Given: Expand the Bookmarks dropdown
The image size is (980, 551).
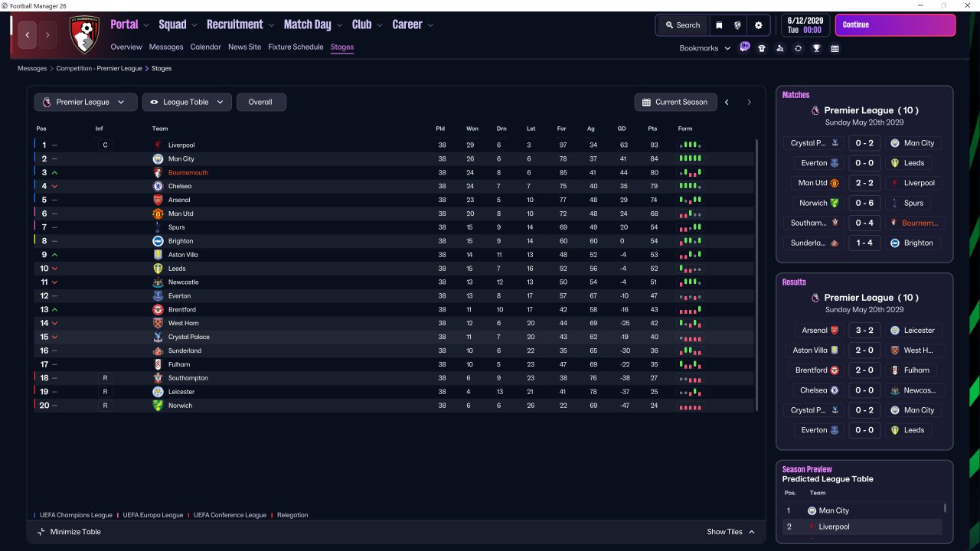Looking at the screenshot, I should 704,48.
